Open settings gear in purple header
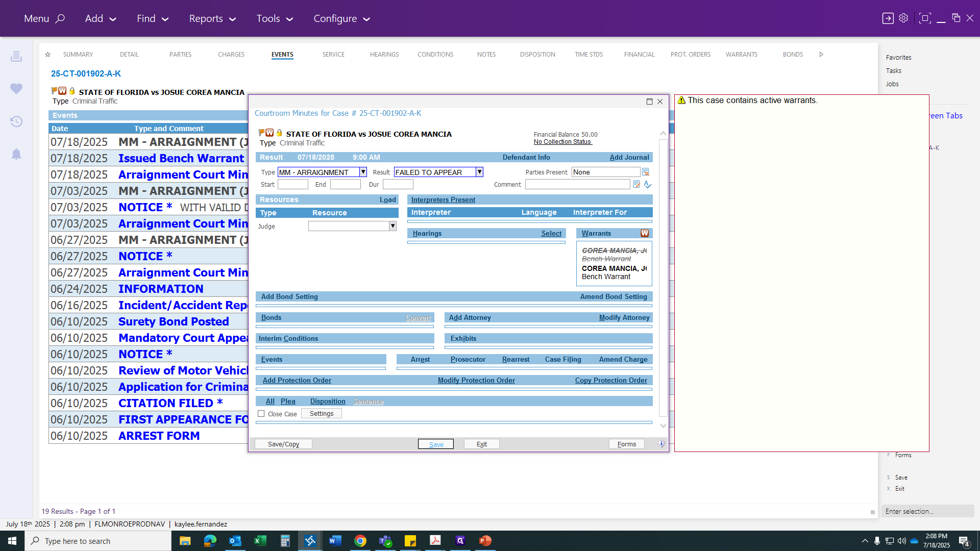 (x=903, y=18)
